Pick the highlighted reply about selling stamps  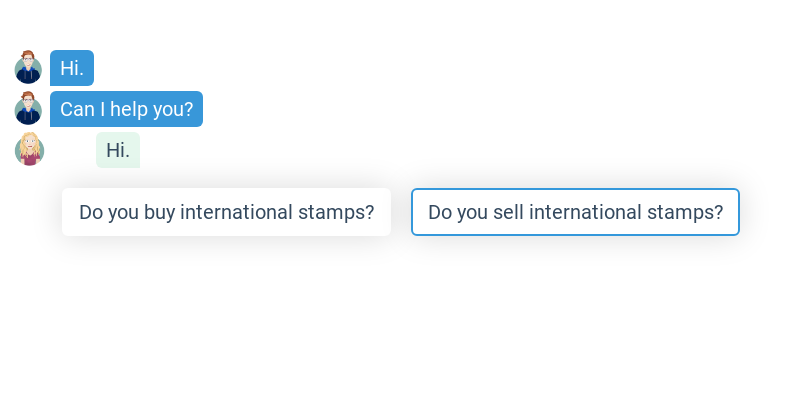(x=575, y=212)
